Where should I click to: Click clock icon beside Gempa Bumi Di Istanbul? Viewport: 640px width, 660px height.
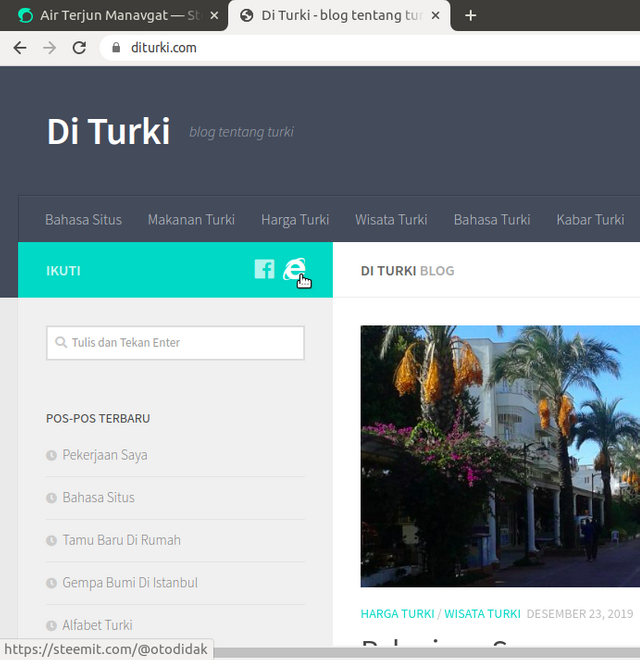pos(51,583)
